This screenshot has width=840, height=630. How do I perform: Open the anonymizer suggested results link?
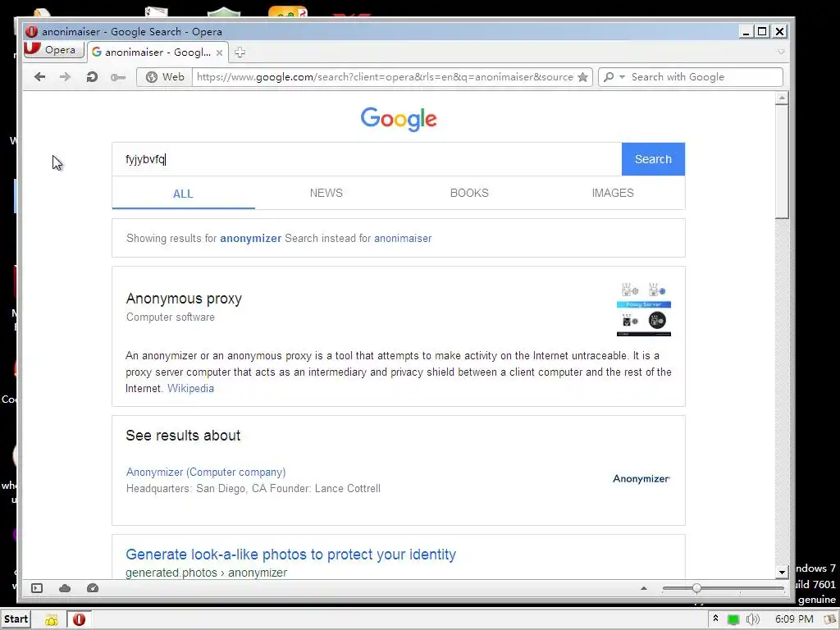click(x=251, y=239)
